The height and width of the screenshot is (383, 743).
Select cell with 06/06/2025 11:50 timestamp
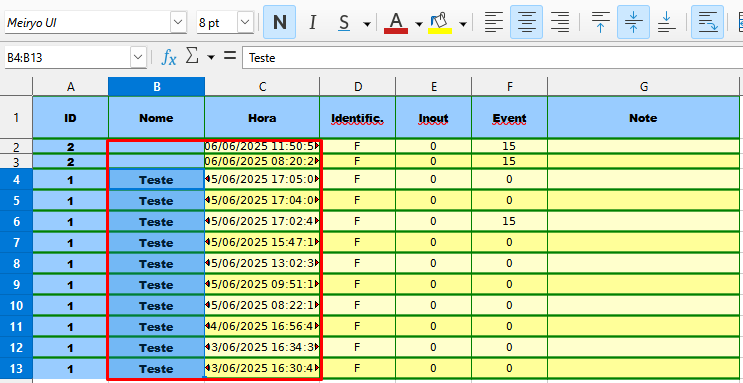(262, 146)
